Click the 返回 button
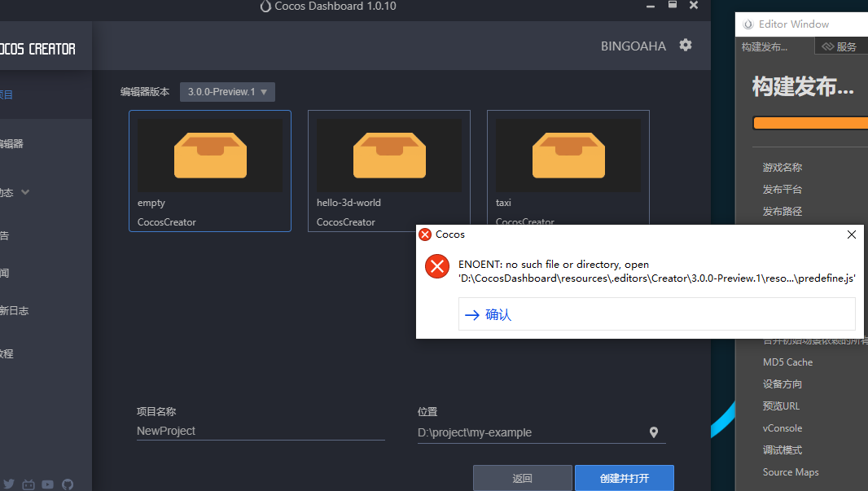The width and height of the screenshot is (868, 491). click(522, 478)
